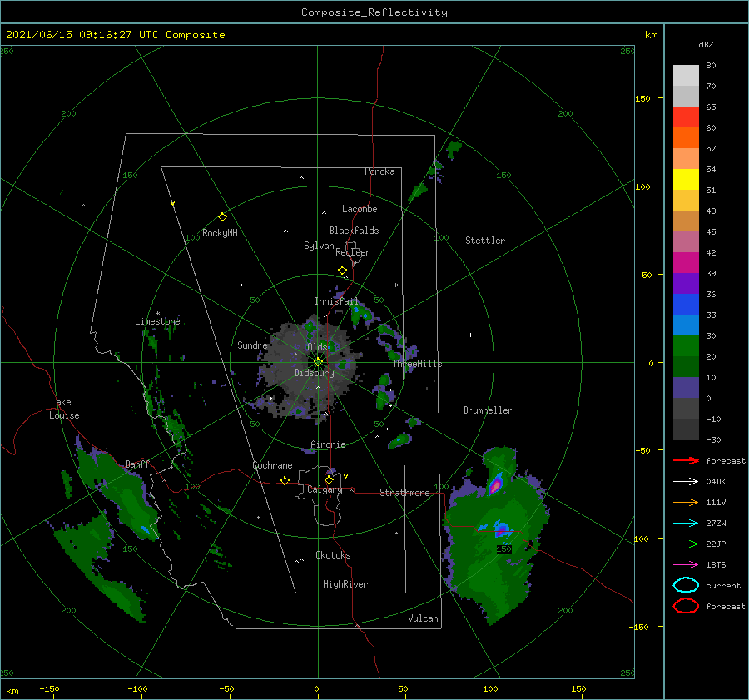Click the asterisk marker east of Innisfail
749x700 pixels.
(395, 285)
